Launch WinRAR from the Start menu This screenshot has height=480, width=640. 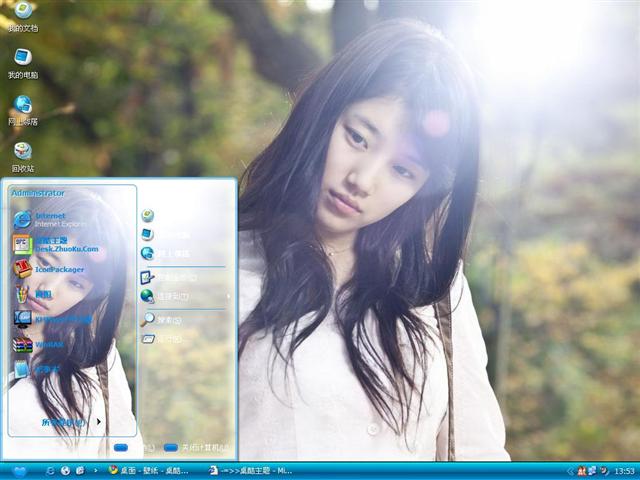[48, 344]
